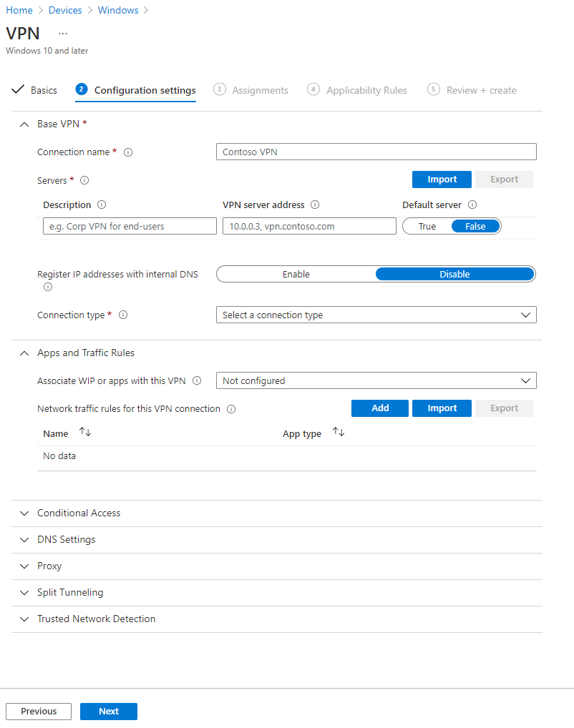Screen dimensions: 574x728
Task: Sort the Name column
Action: (x=85, y=432)
